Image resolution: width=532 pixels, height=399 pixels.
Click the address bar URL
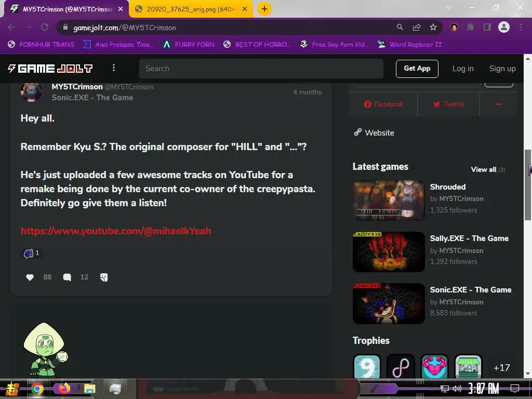(x=125, y=28)
